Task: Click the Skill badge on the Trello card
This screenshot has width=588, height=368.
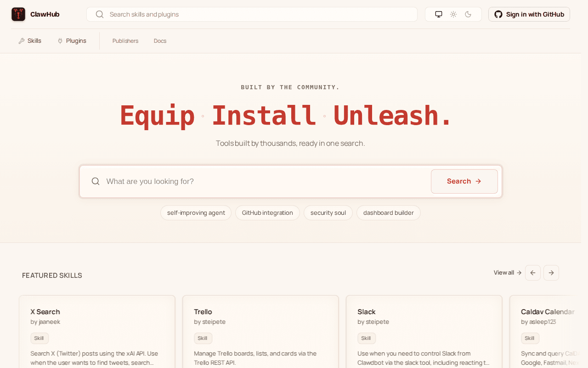Action: (x=203, y=339)
